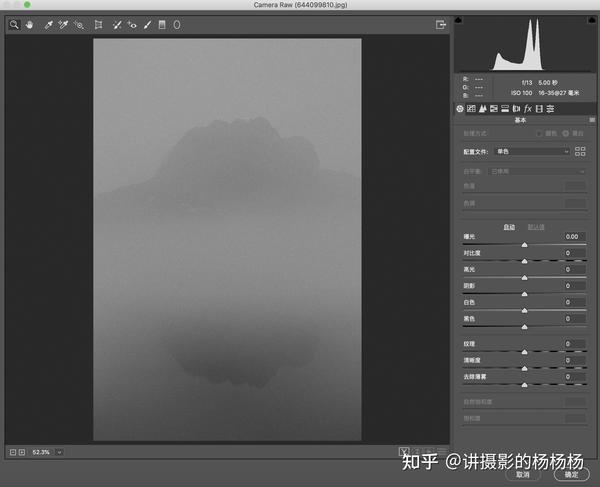
Task: Click the Highlights (高光) slider handle
Action: point(525,277)
